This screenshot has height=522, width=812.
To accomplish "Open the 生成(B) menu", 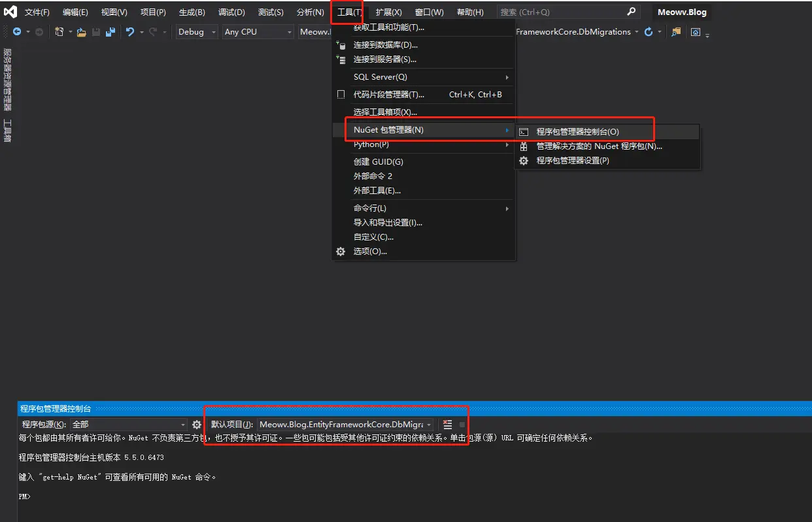I will pyautogui.click(x=192, y=12).
